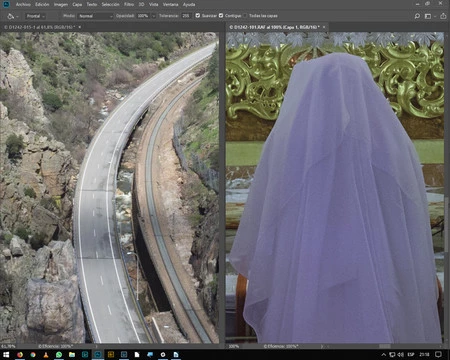The width and height of the screenshot is (450, 360).
Task: Click the blue chat-bubble taskbar icon
Action: (150, 355)
